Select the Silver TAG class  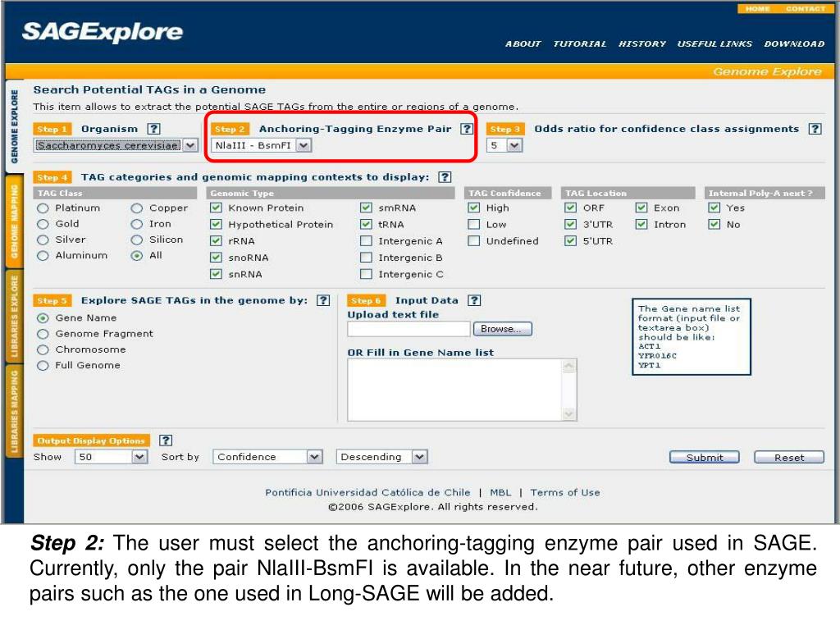point(43,240)
